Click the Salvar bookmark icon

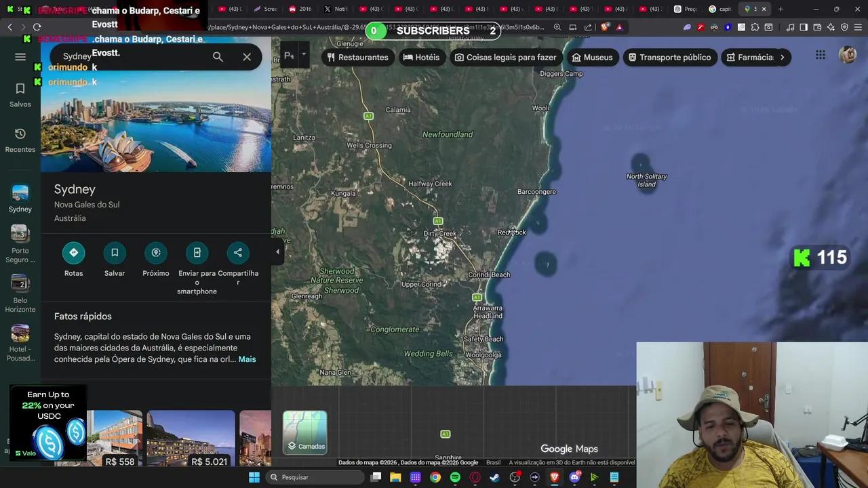pos(115,253)
